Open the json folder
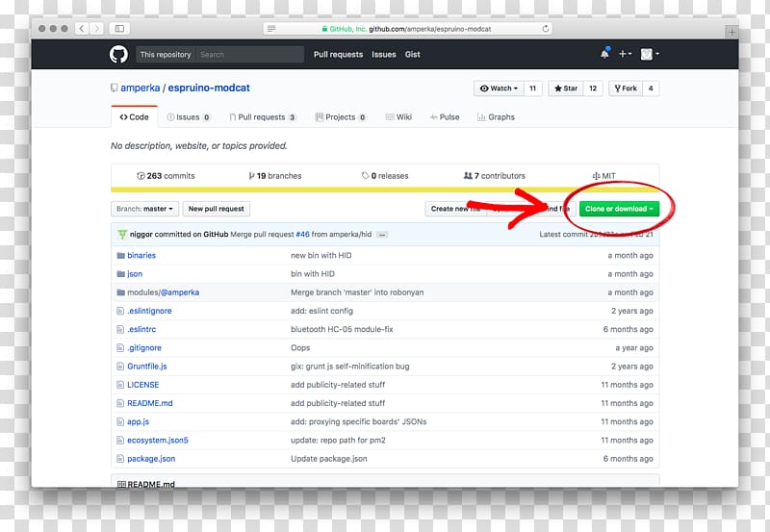 pyautogui.click(x=135, y=274)
